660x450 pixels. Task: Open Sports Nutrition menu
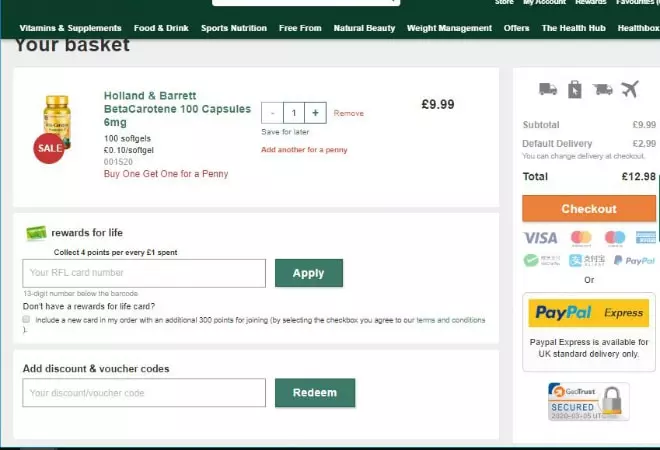point(234,28)
